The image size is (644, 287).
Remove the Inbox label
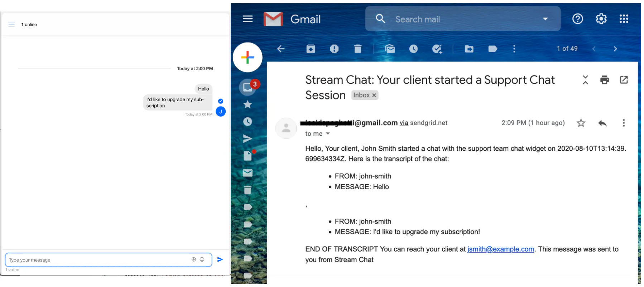tap(374, 95)
